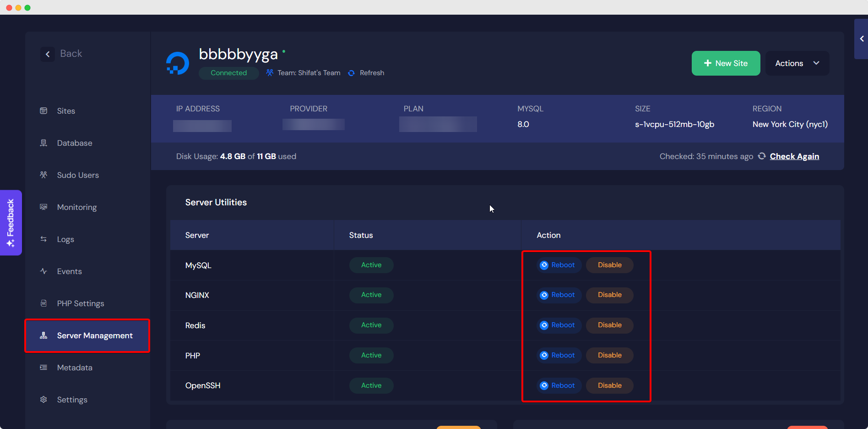
Task: Open Logs using its sidebar icon
Action: tap(43, 239)
